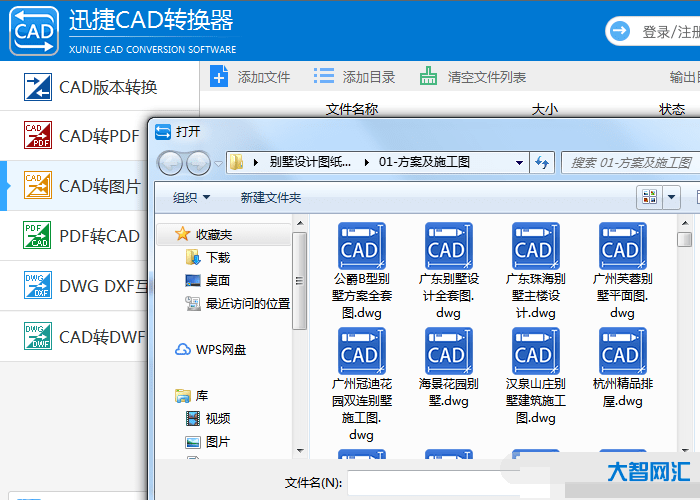This screenshot has width=700, height=500.
Task: Open the CAD转DWF sidebar icon
Action: coord(38,336)
